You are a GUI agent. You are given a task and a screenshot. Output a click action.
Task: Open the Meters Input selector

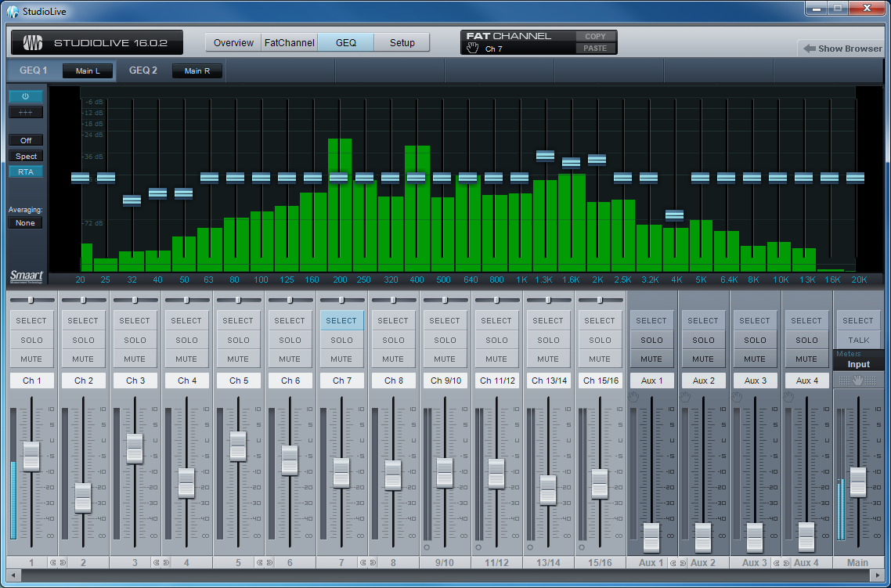859,364
